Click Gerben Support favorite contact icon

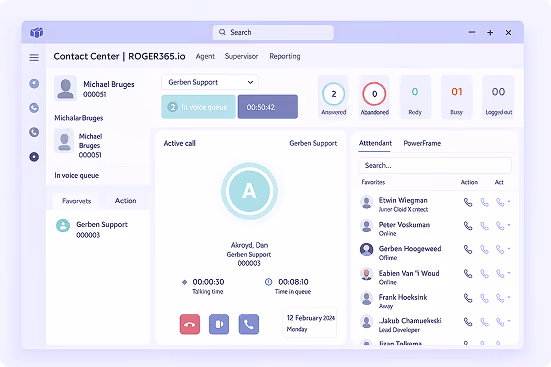[x=63, y=225]
